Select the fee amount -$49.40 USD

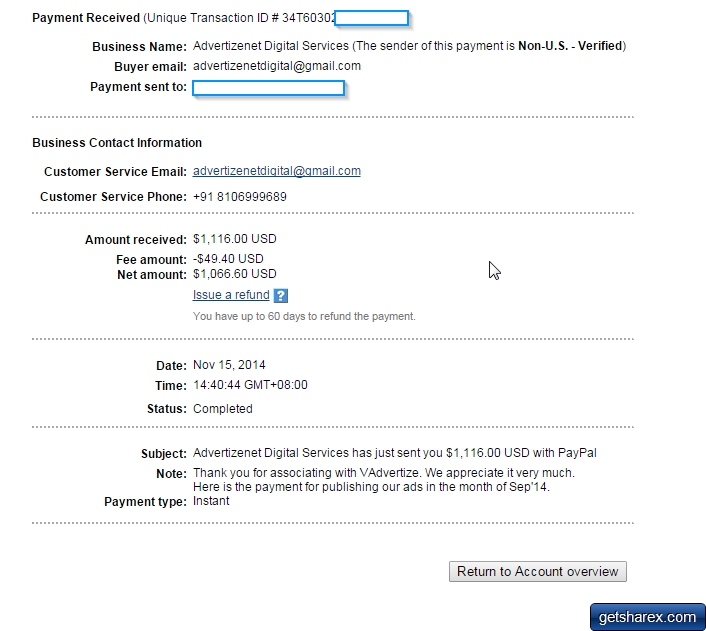(x=228, y=259)
